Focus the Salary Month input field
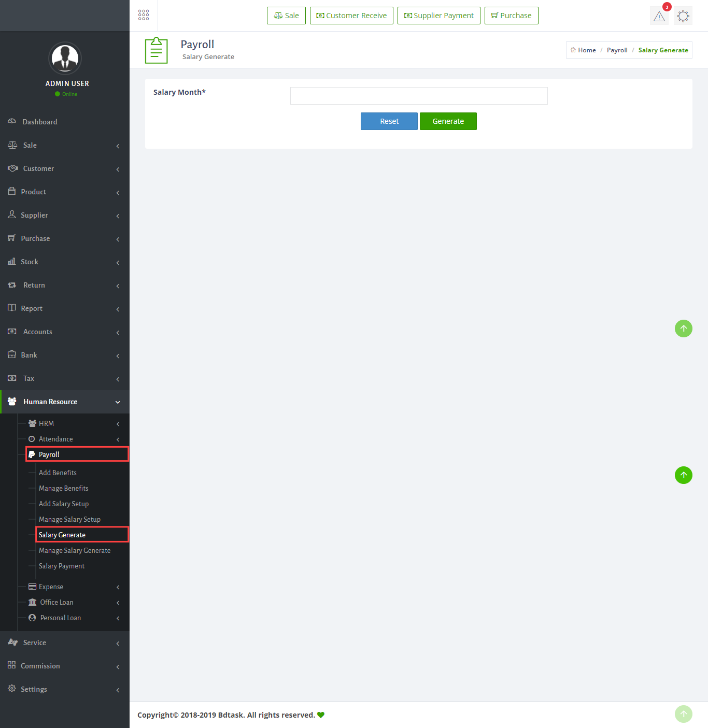This screenshot has height=728, width=708. coord(418,96)
